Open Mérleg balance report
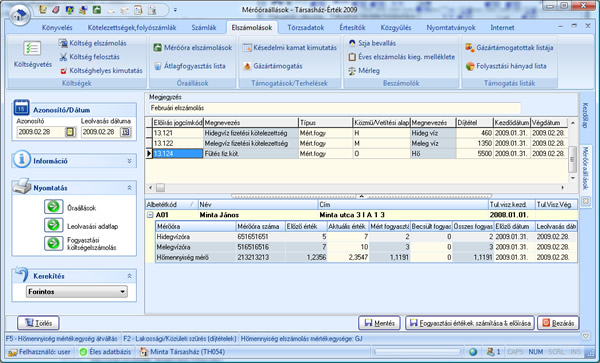The image size is (600, 363). [x=364, y=71]
